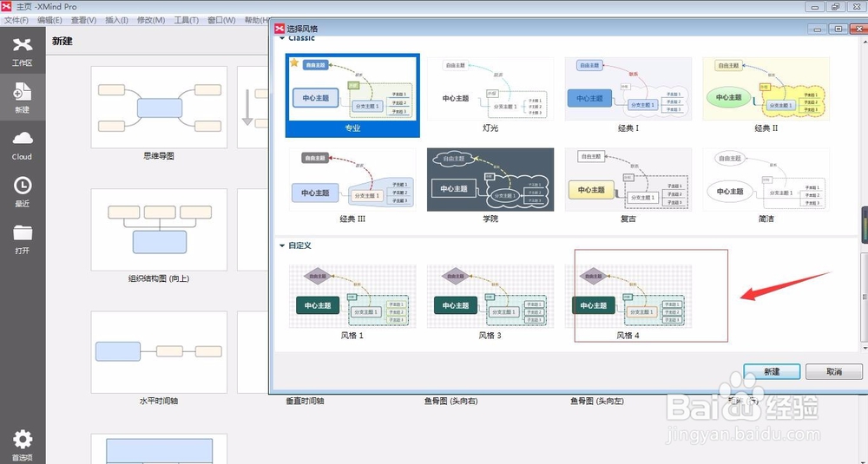Screen dimensions: 868x464
Task: Select the custom 风格 1 thumbnail
Action: tap(352, 296)
